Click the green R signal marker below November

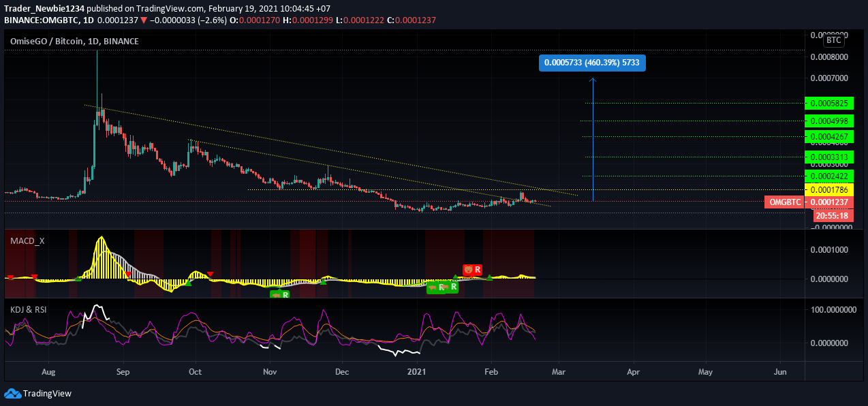pos(280,295)
